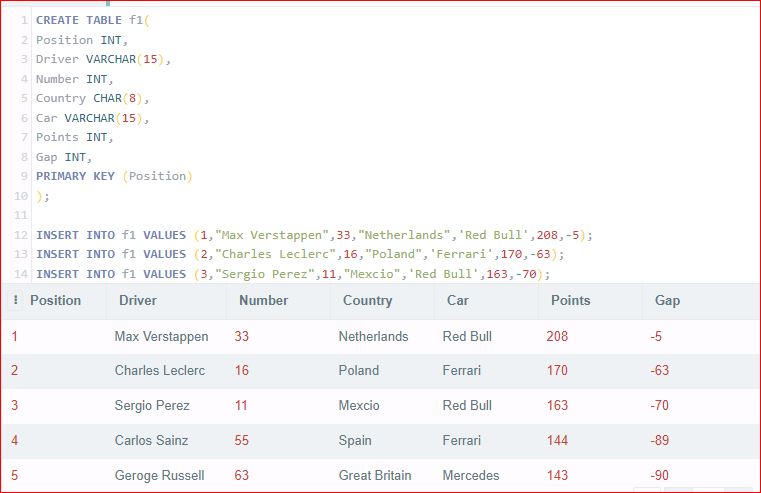The width and height of the screenshot is (761, 493).
Task: Select the 'Mercedes' car cell
Action: (x=471, y=475)
